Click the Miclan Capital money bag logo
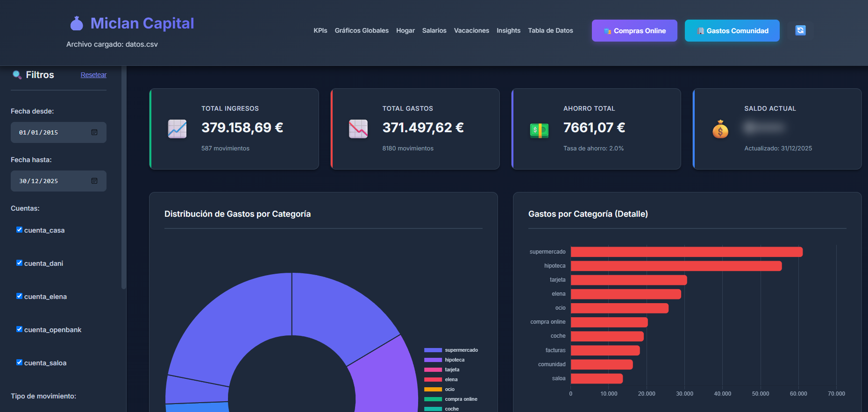Image resolution: width=868 pixels, height=412 pixels. pos(77,23)
